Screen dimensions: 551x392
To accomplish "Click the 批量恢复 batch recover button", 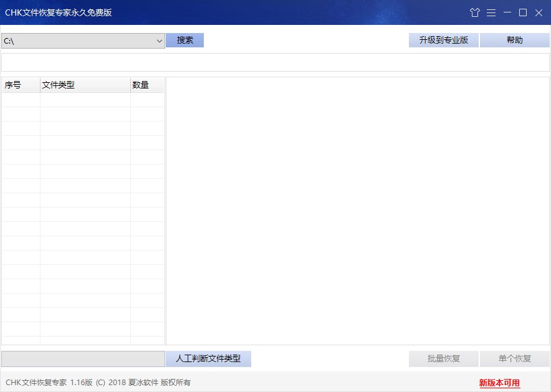I will [x=443, y=358].
